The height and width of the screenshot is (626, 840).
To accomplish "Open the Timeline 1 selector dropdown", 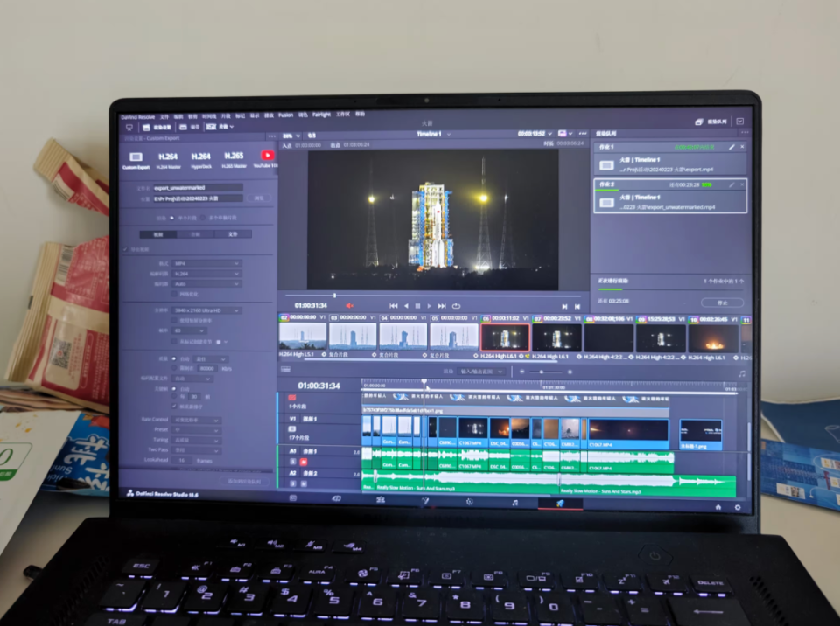I will click(x=434, y=134).
